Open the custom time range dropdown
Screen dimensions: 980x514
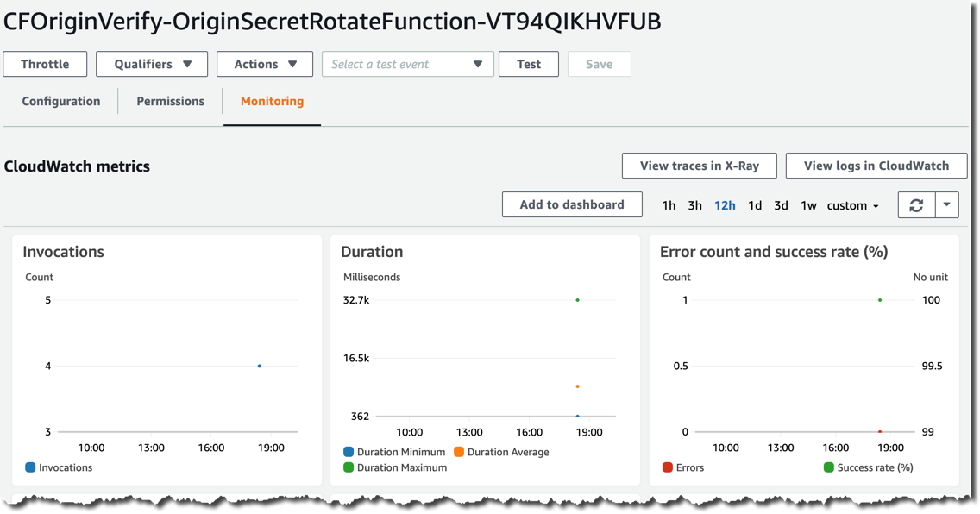852,205
